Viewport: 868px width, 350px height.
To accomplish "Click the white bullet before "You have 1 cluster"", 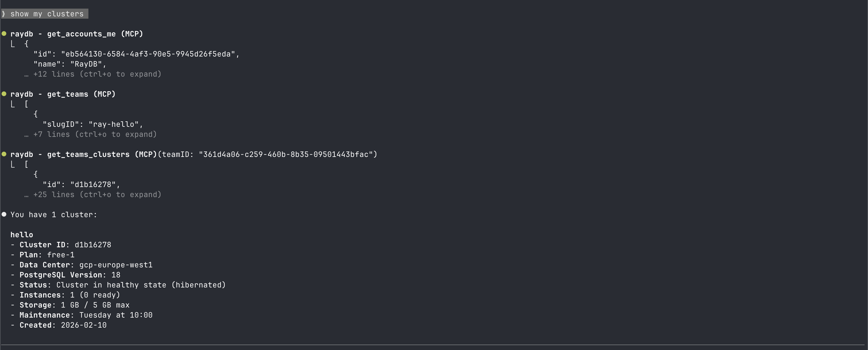I will (4, 214).
